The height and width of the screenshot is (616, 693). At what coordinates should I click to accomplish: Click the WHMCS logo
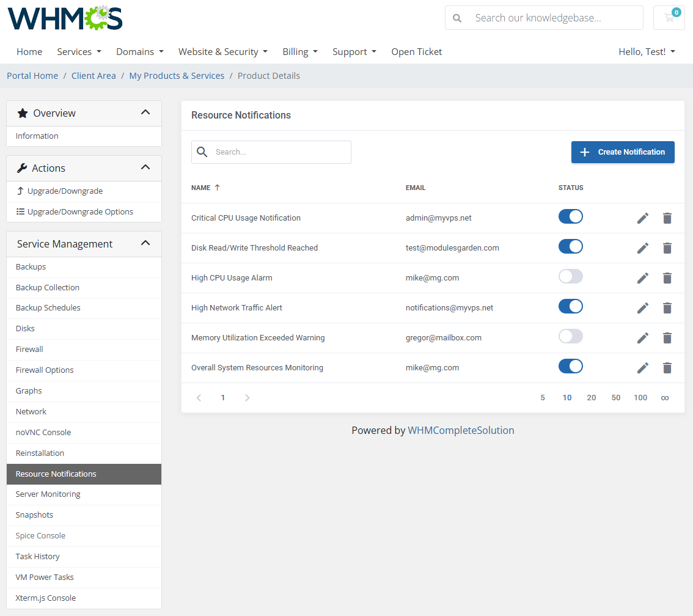[65, 18]
